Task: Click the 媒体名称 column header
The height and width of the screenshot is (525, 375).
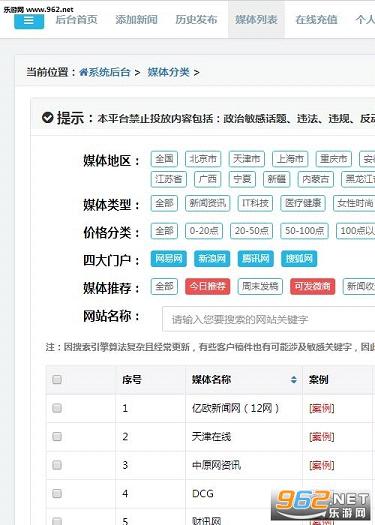Action: click(x=244, y=380)
